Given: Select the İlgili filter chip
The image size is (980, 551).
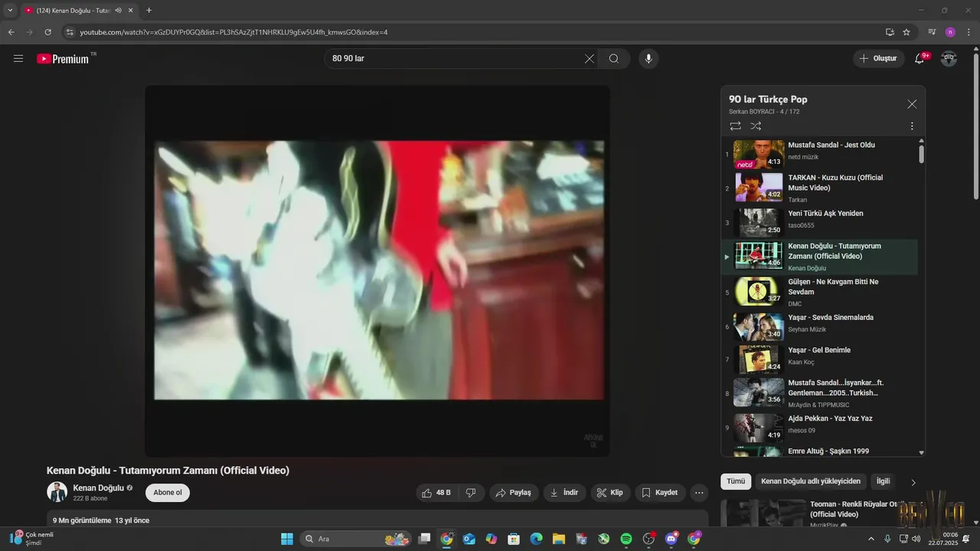Looking at the screenshot, I should point(884,481).
